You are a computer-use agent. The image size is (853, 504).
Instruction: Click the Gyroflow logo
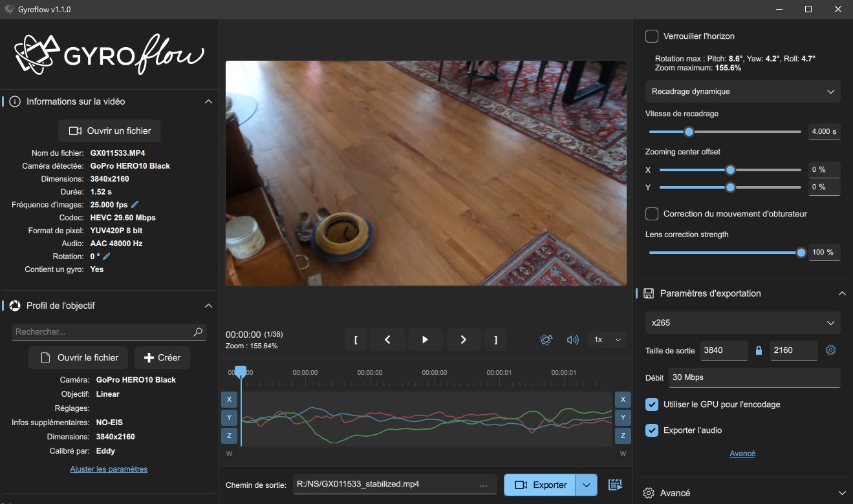click(x=109, y=54)
